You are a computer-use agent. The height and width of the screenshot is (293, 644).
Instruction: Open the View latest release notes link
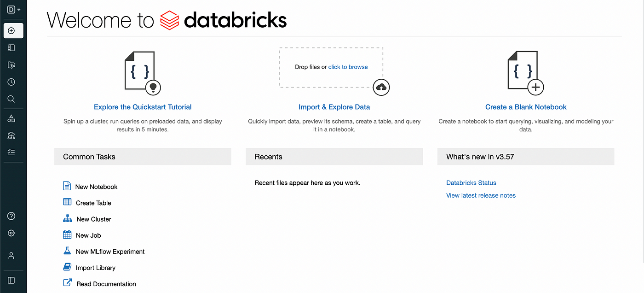tap(481, 195)
